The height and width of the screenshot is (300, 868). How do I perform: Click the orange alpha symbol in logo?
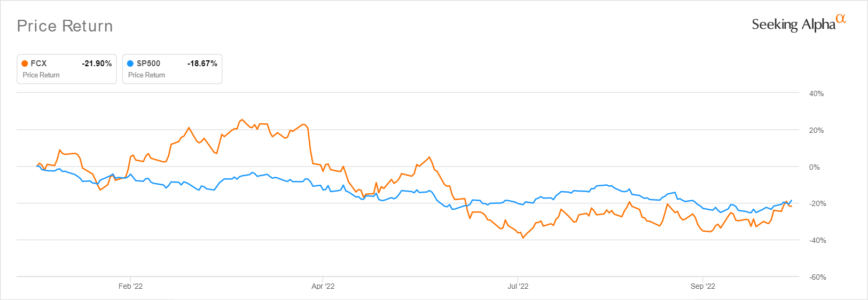coord(841,18)
